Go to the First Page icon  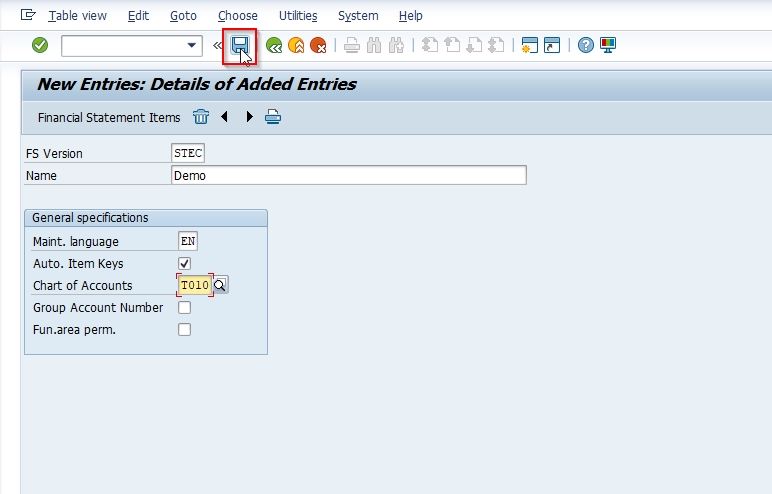click(x=430, y=46)
